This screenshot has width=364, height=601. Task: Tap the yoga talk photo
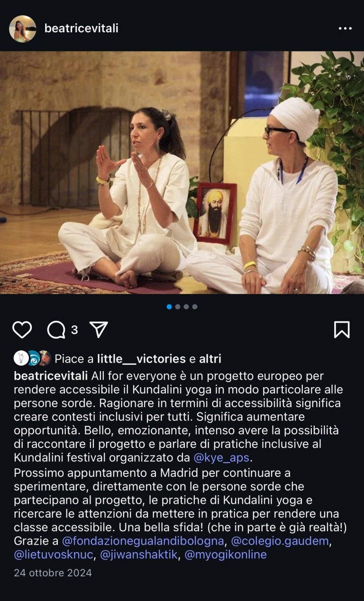tap(182, 173)
